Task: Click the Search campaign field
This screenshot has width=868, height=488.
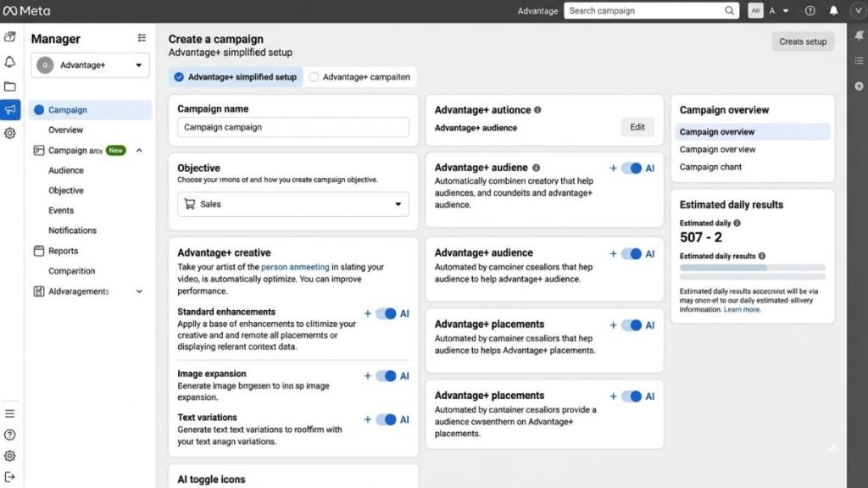Action: 651,10
